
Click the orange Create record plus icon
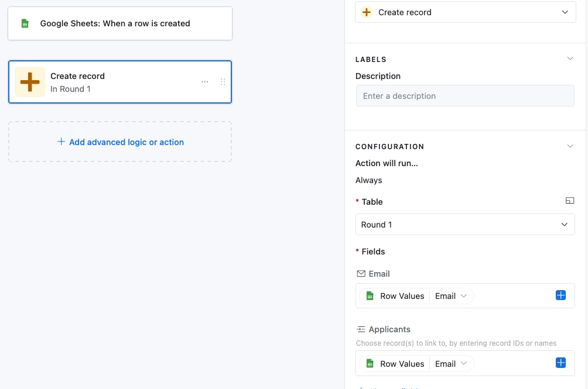30,82
